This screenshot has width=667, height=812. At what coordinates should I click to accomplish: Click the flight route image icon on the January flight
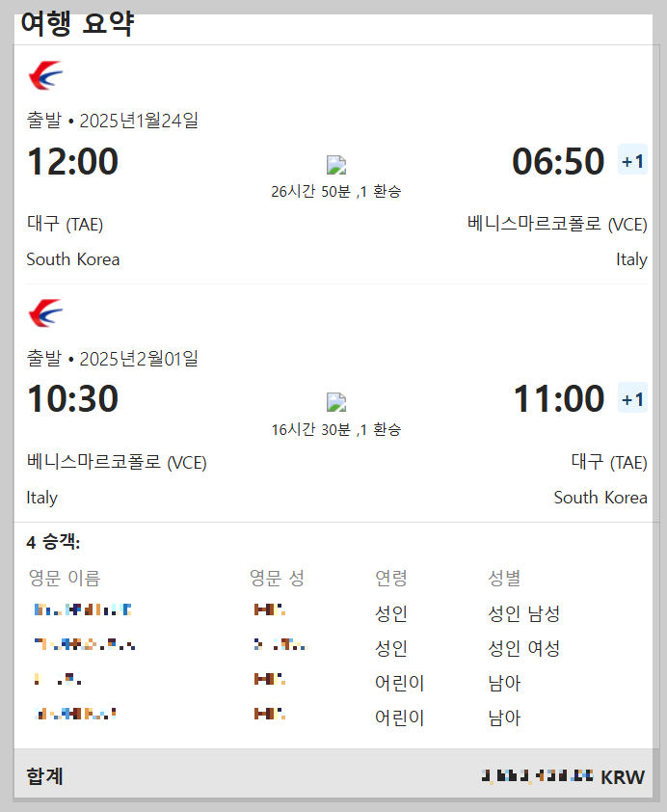tap(335, 164)
